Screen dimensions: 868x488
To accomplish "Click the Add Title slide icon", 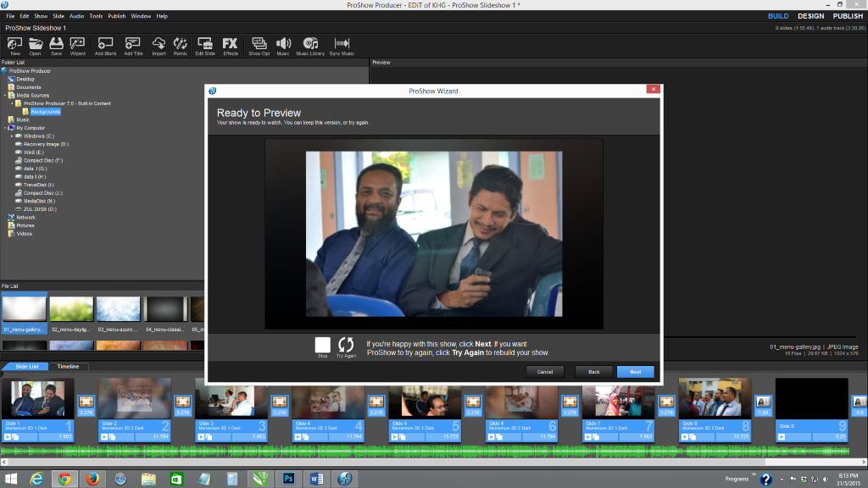I will pyautogui.click(x=133, y=46).
